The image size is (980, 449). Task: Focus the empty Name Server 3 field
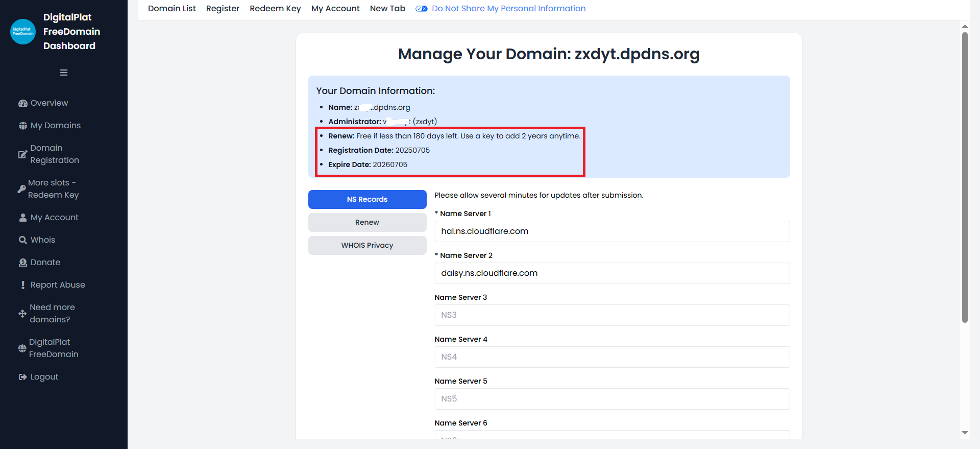pyautogui.click(x=612, y=315)
